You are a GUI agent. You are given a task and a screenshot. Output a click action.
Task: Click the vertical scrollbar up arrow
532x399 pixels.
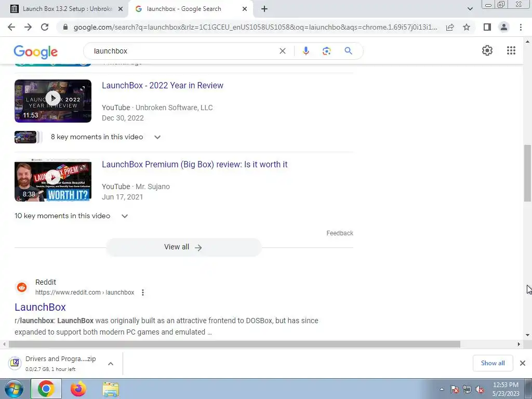528,42
